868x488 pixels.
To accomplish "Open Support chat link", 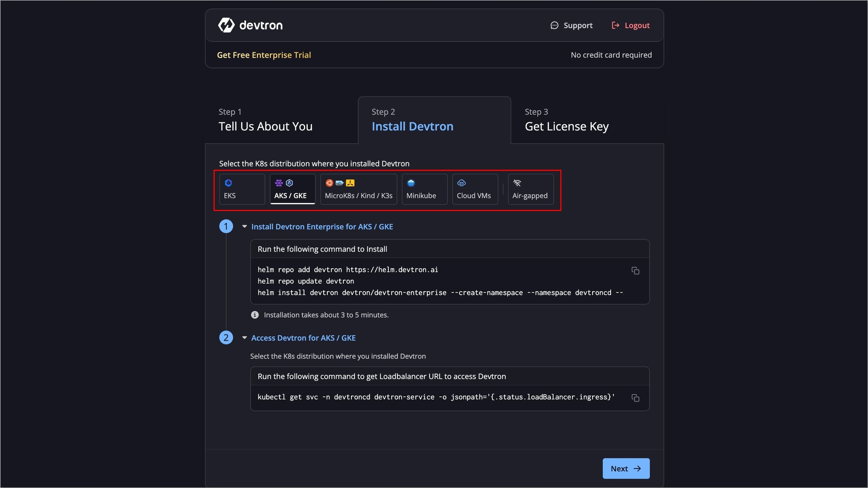I will click(x=572, y=25).
